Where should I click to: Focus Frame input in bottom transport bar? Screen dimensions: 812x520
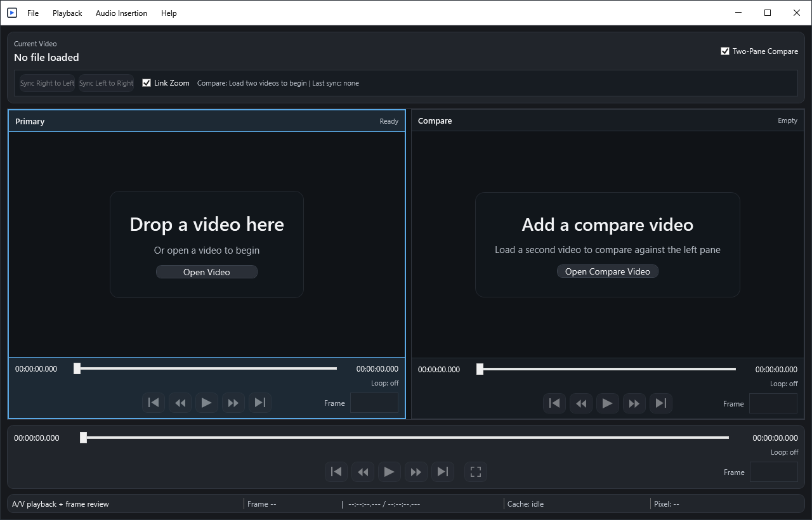[x=774, y=472]
